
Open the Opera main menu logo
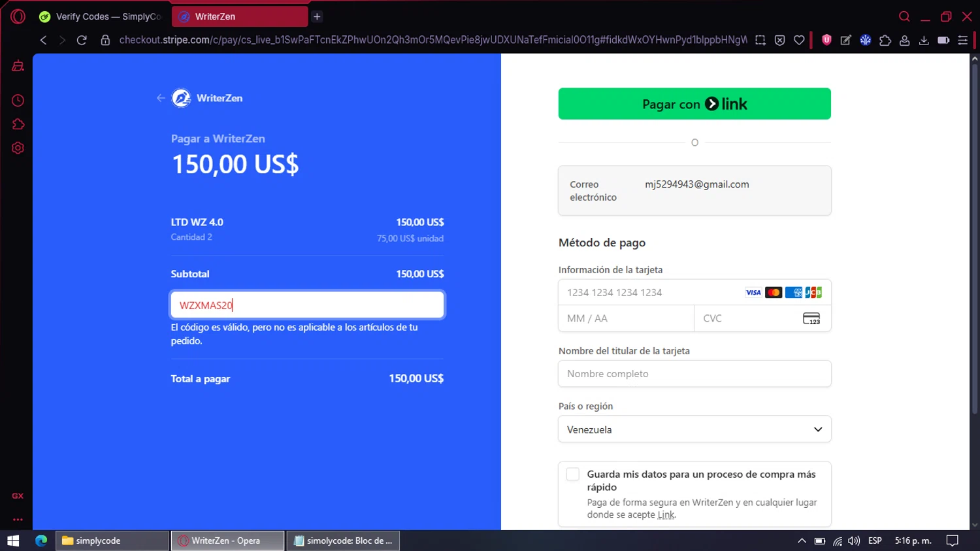click(x=18, y=16)
